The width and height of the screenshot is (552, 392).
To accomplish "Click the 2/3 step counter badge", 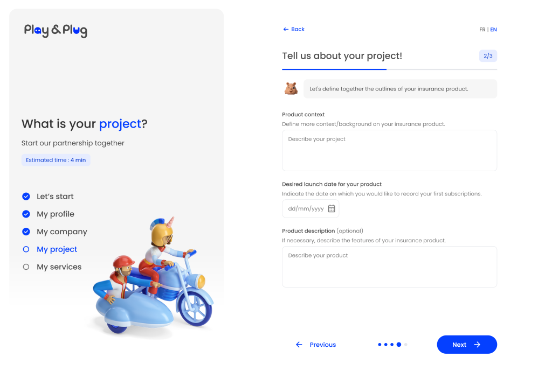I will tap(488, 56).
